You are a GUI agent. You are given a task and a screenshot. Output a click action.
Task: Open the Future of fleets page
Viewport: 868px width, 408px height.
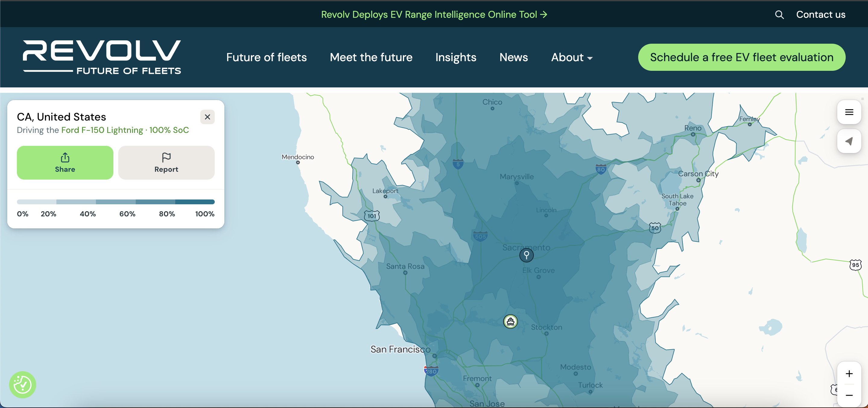[x=266, y=57]
